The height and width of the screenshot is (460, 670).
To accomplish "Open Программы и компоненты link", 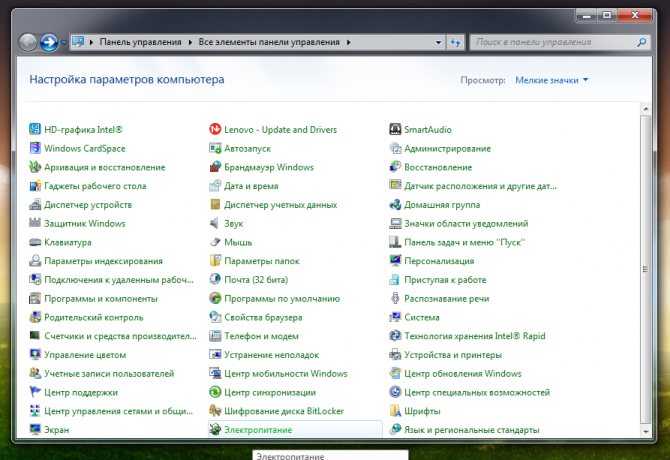I will click(x=101, y=299).
